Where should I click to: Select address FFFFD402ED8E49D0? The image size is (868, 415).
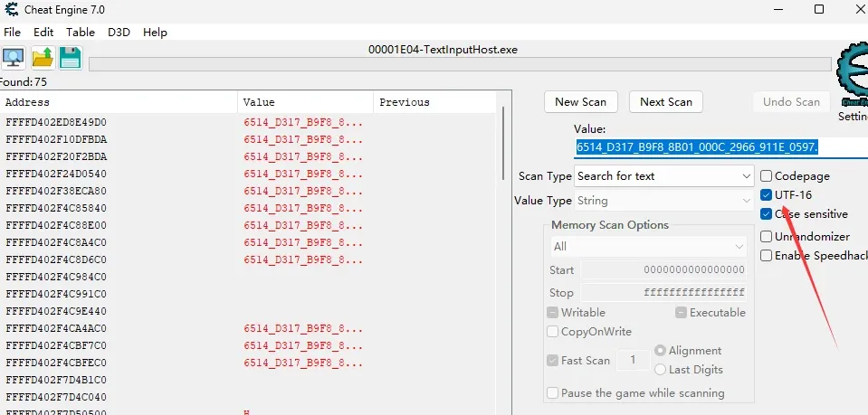point(56,122)
